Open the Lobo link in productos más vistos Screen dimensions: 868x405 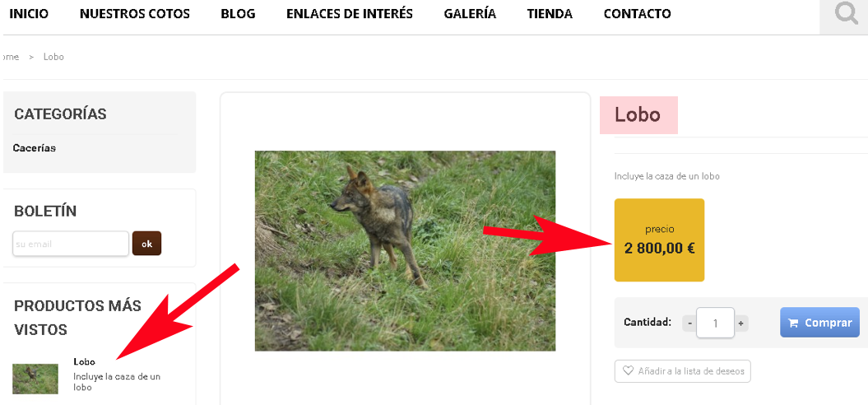click(x=84, y=362)
